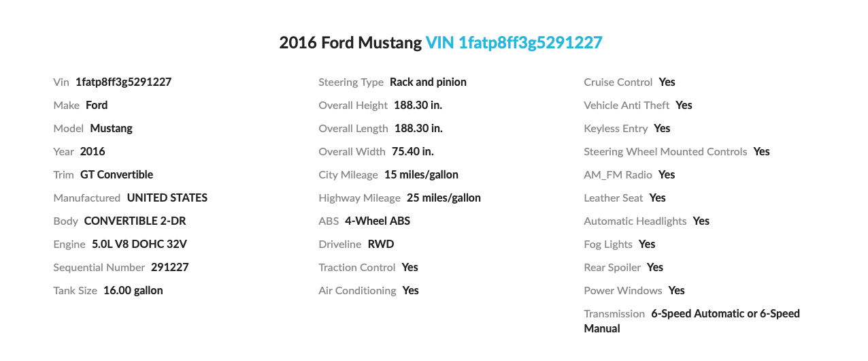This screenshot has width=868, height=361.
Task: Click the Tank Size value 16.00 gallon
Action: tap(133, 290)
